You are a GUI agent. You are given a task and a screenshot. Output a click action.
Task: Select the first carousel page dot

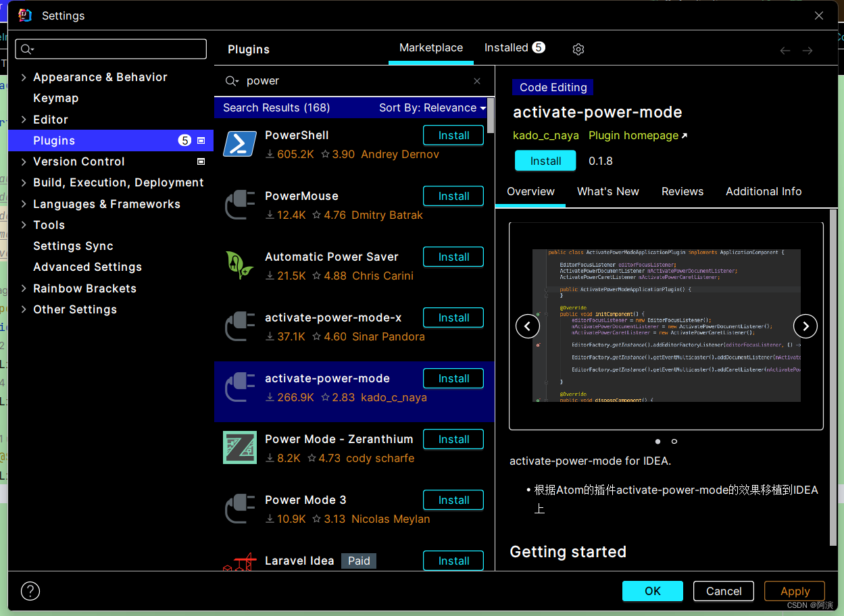pyautogui.click(x=657, y=442)
